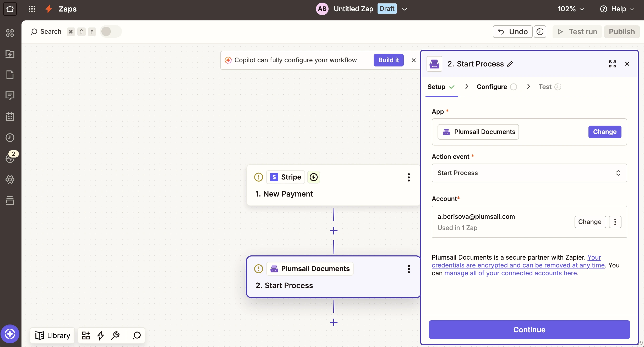Click the lightning bolt icon in the bottom toolbar

click(101, 335)
